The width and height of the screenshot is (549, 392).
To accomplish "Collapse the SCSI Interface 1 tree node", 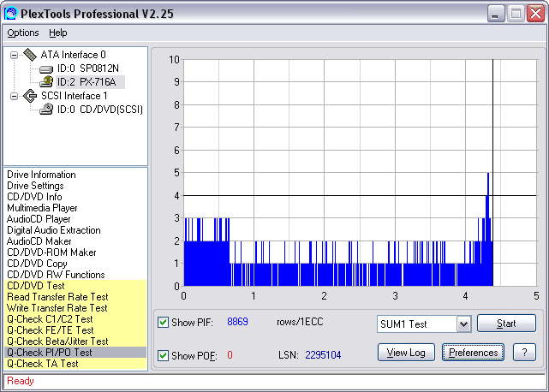I will click(14, 96).
